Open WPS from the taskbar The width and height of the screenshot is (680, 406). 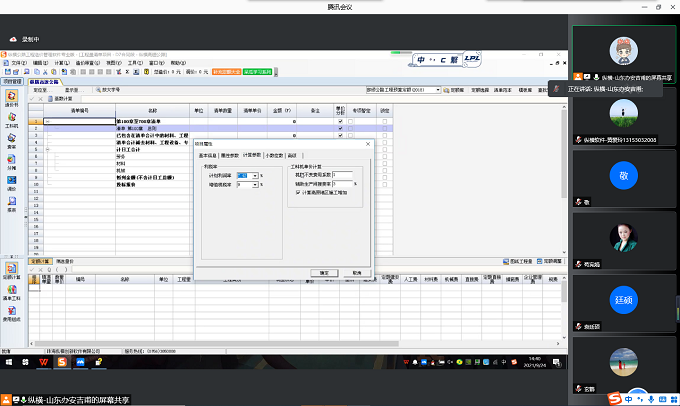pos(43,362)
